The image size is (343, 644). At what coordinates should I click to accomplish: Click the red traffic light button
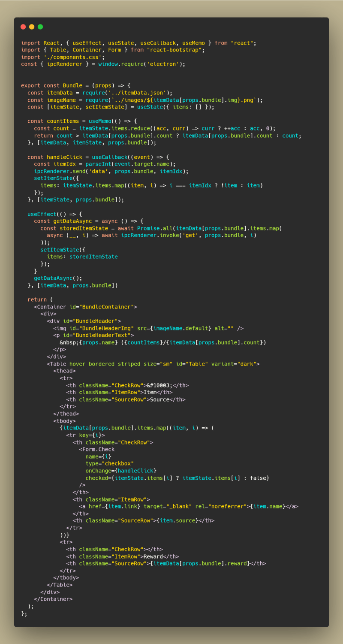[23, 27]
